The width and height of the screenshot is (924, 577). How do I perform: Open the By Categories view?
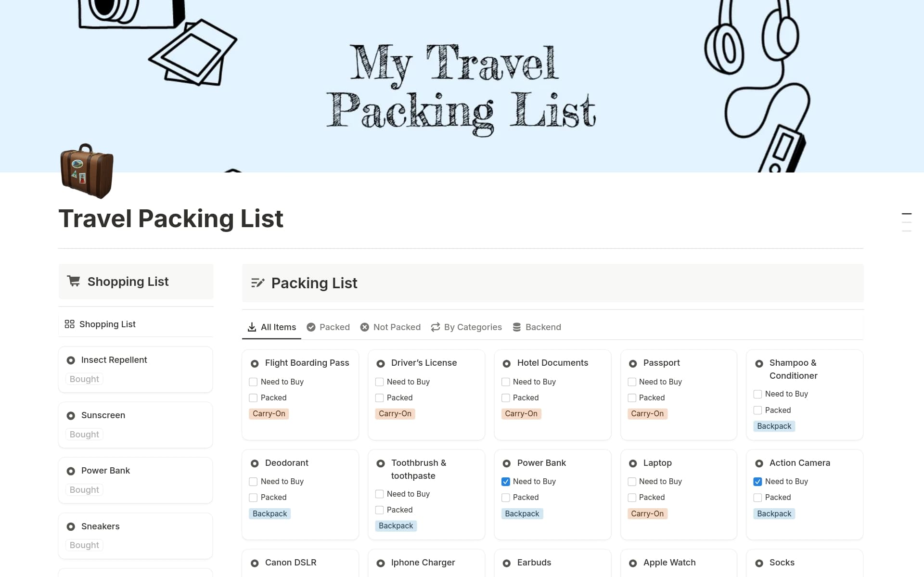click(473, 327)
